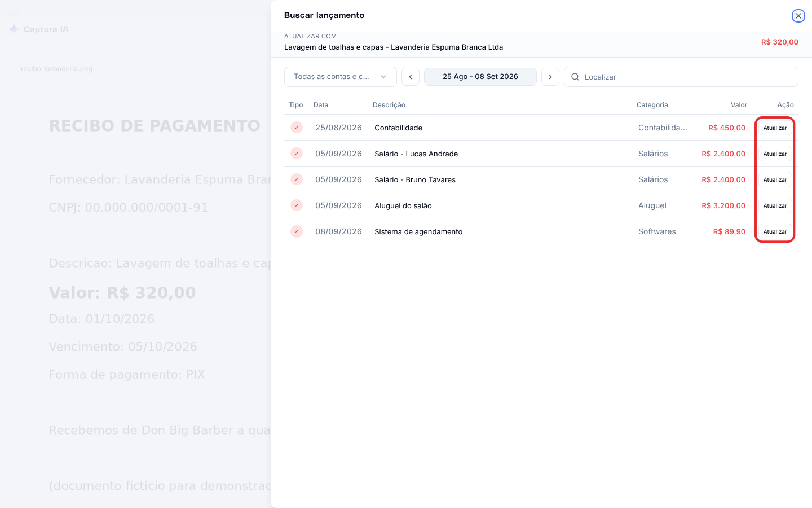This screenshot has height=508, width=812.
Task: Click the R$ 320,00 total in header
Action: pyautogui.click(x=779, y=42)
